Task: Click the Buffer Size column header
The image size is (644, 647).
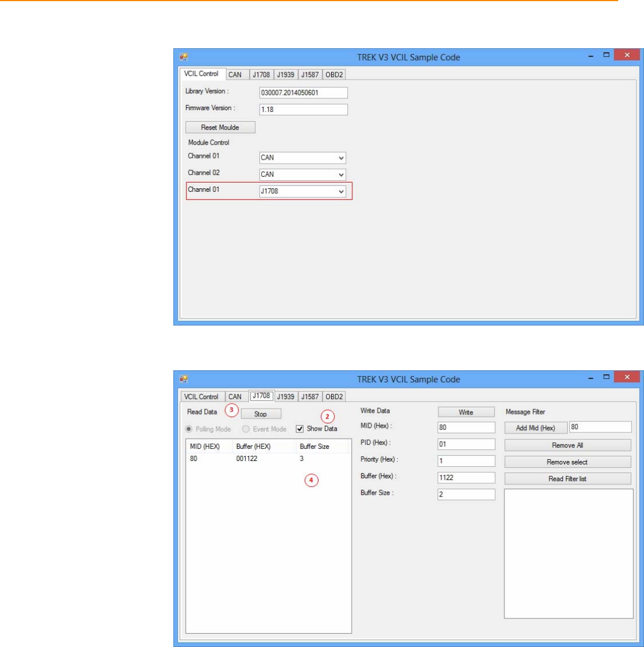Action: 323,447
